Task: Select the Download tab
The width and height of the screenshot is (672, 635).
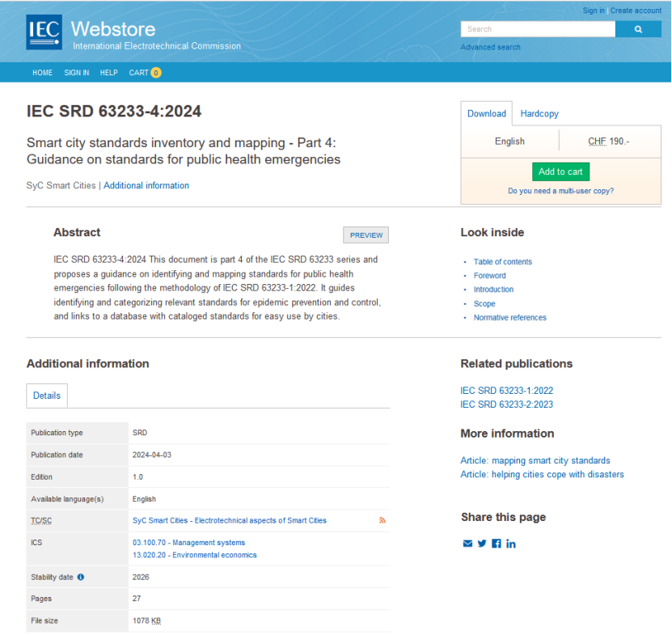Action: coord(487,114)
